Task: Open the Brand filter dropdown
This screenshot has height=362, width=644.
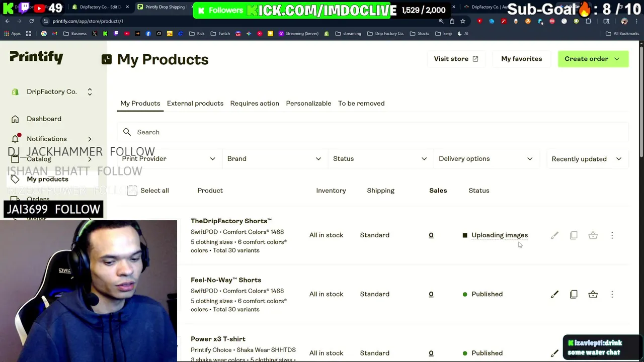Action: click(274, 159)
